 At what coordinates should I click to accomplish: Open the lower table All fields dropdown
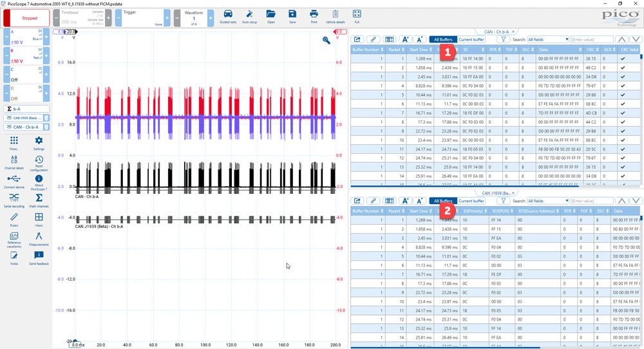click(548, 201)
